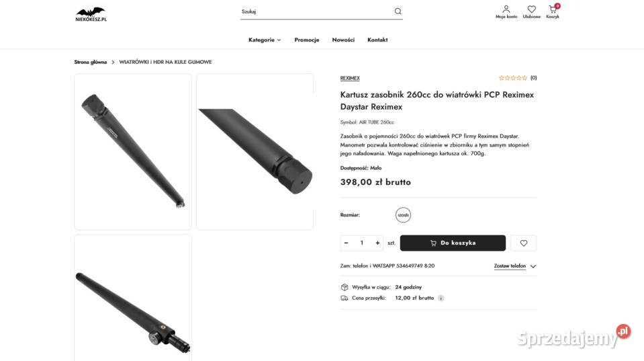Open the REXIMEX brand link
Screen dimensions: 644x361
point(350,78)
